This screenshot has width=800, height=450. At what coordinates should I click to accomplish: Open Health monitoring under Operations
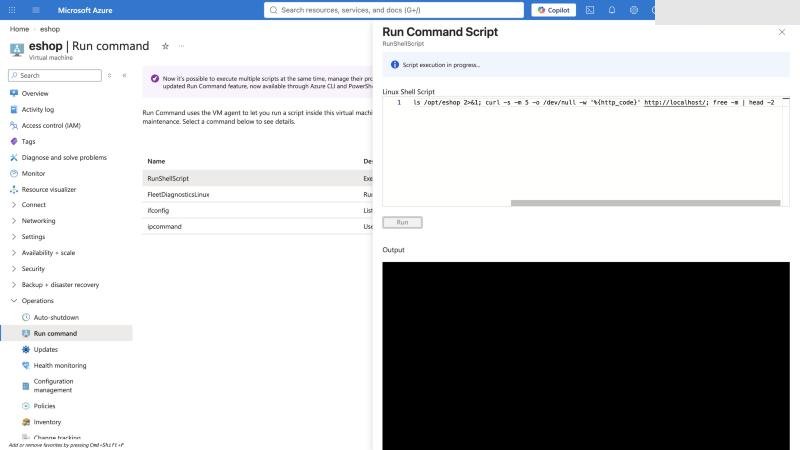coord(60,365)
